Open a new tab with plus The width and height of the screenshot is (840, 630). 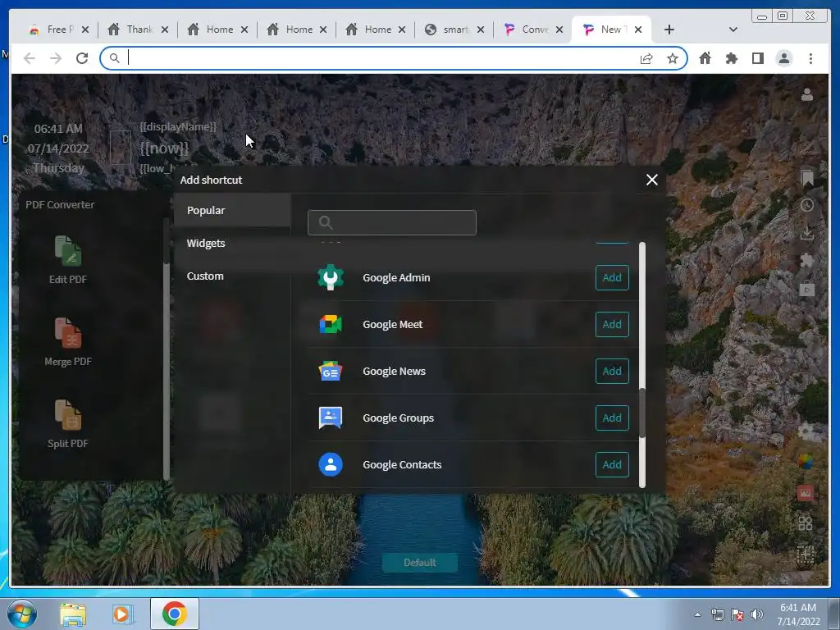669,30
